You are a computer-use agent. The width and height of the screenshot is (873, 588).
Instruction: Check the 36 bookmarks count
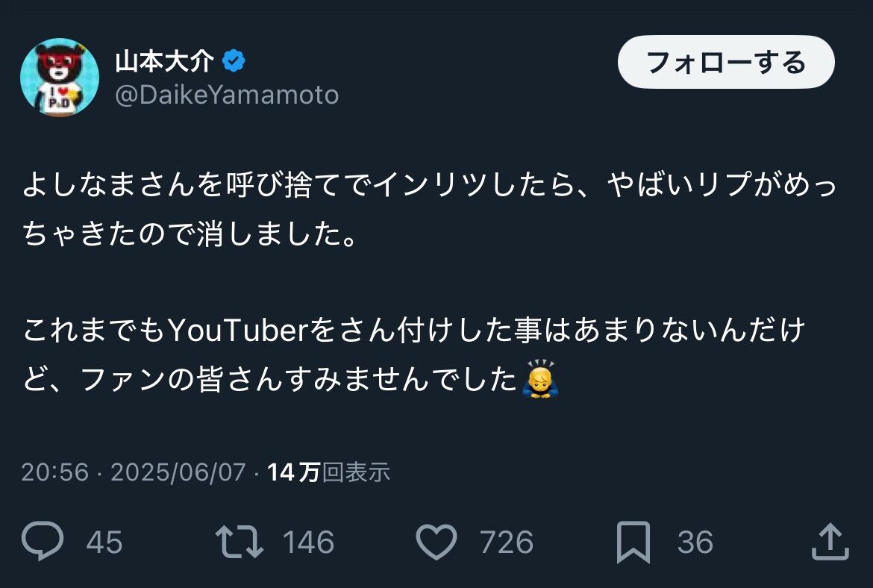click(x=695, y=542)
